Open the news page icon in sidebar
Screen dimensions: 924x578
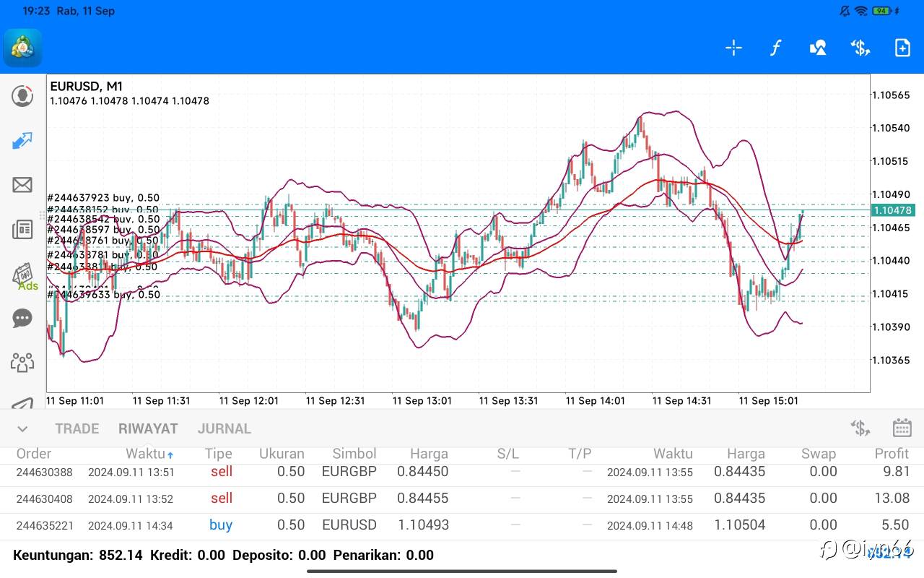click(x=22, y=230)
